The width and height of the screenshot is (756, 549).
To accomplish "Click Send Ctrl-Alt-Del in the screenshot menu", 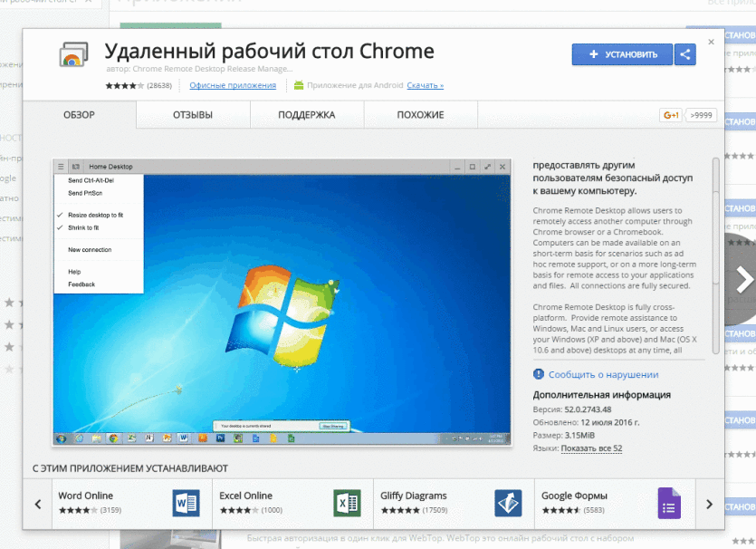I will click(x=91, y=180).
